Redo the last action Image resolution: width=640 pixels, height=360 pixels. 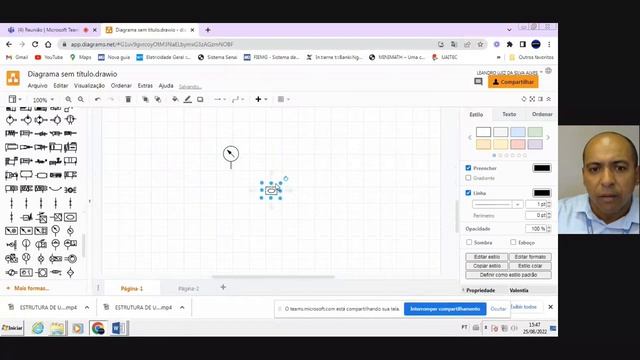click(111, 99)
